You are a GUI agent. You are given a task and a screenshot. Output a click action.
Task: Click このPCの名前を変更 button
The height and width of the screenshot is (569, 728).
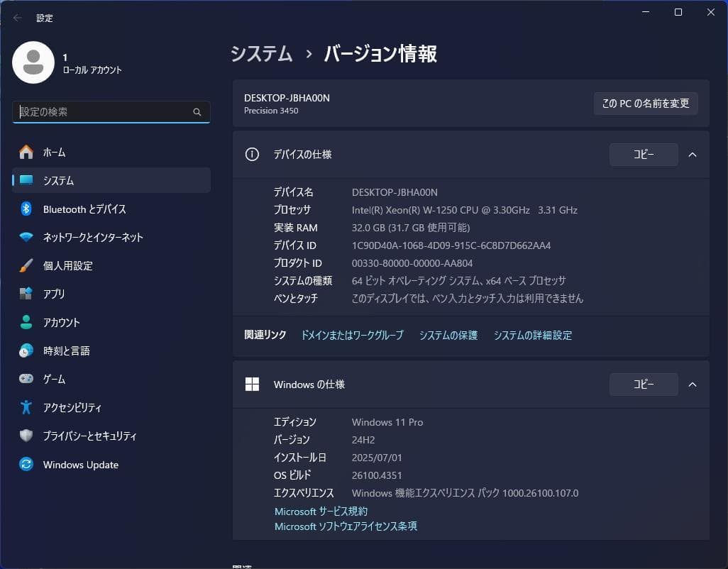tap(645, 103)
